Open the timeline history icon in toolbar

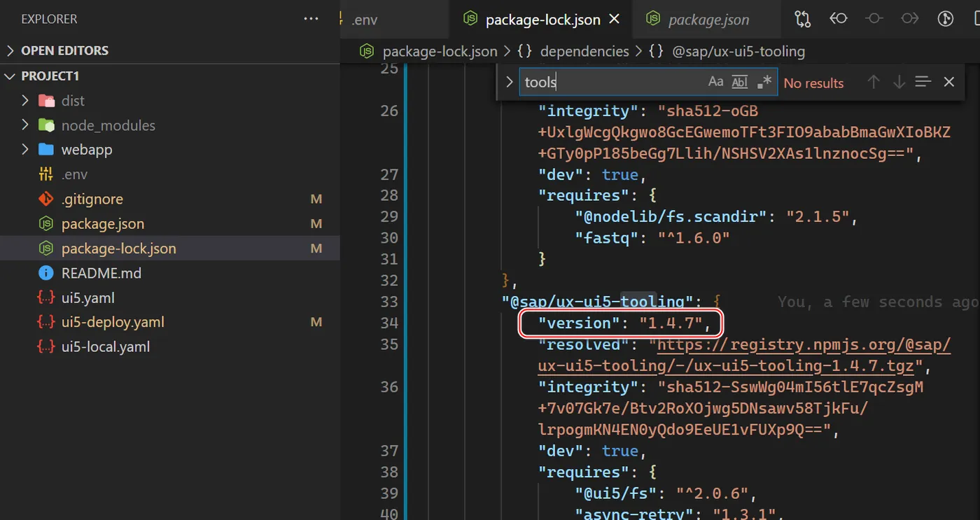pos(945,19)
